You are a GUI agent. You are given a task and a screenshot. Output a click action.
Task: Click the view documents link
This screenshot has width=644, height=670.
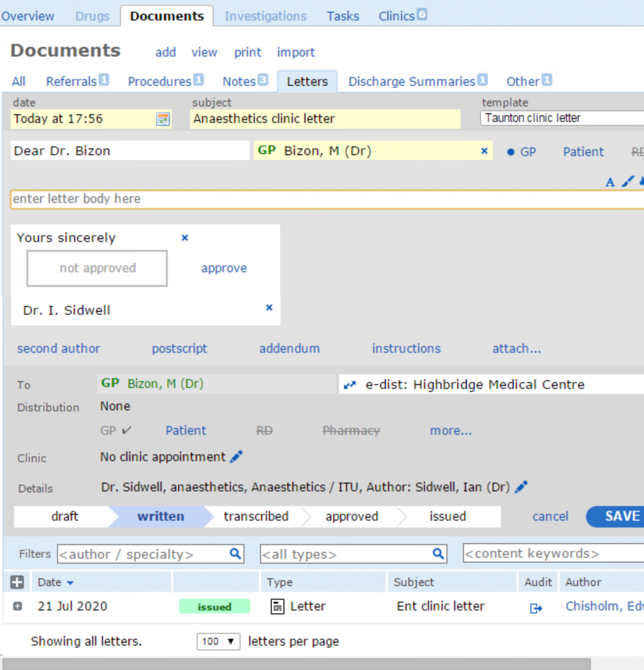(204, 52)
